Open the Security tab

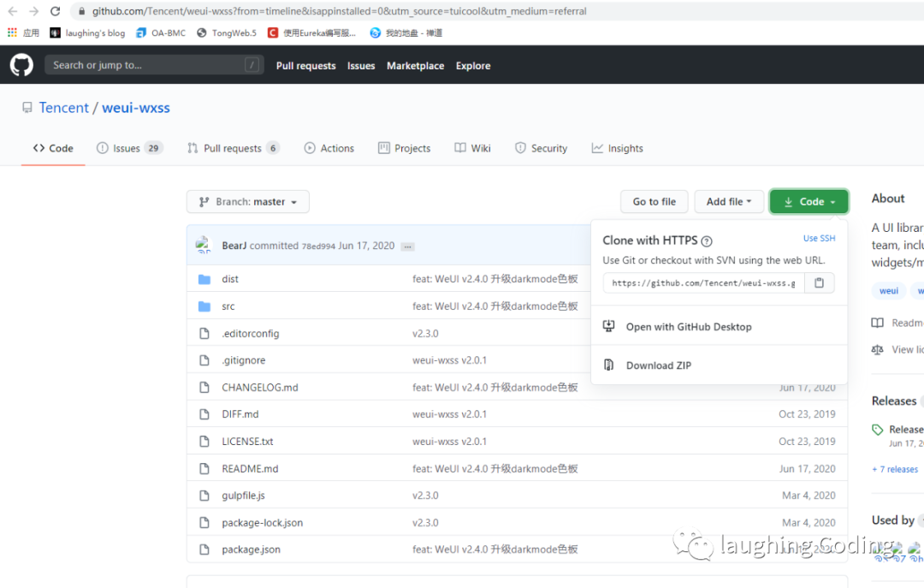click(541, 148)
